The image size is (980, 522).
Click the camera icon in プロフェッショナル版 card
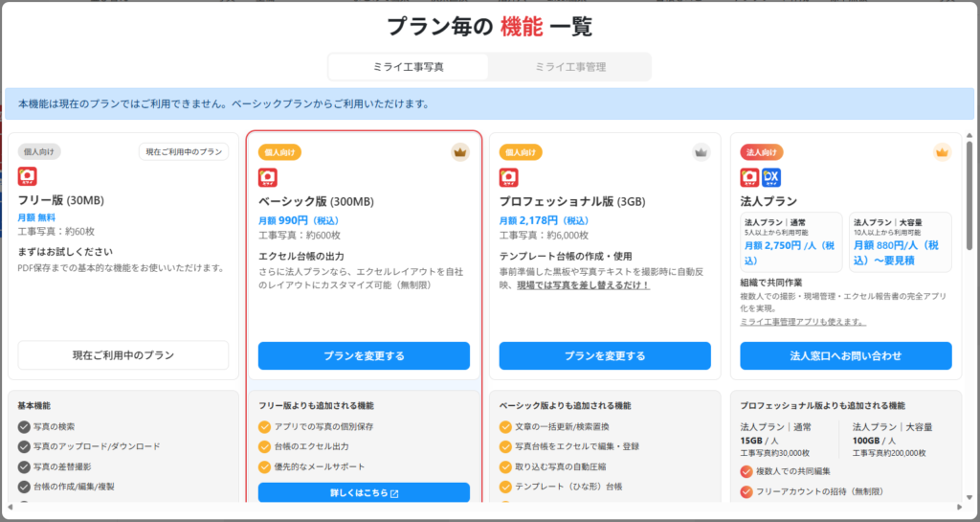click(508, 177)
